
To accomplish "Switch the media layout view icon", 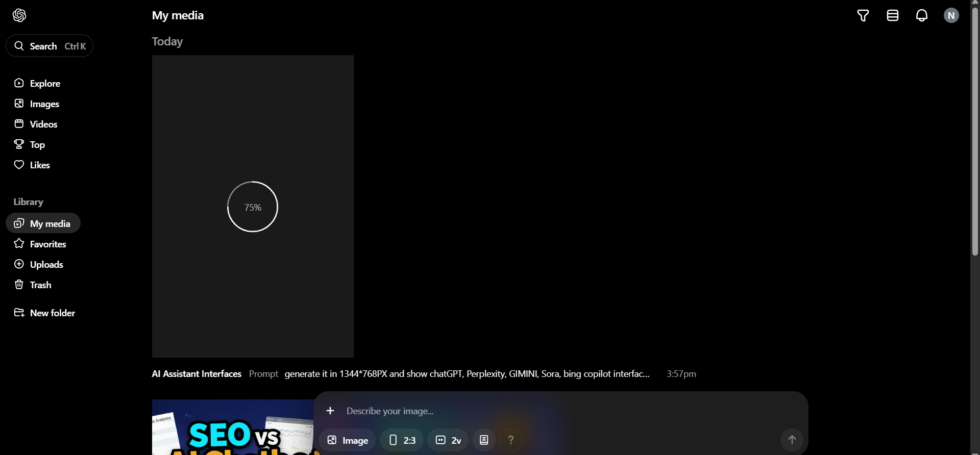I will point(892,16).
